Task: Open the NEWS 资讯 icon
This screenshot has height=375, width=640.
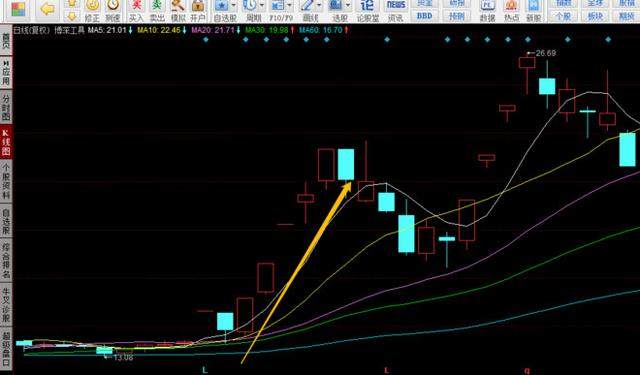Action: click(x=396, y=11)
